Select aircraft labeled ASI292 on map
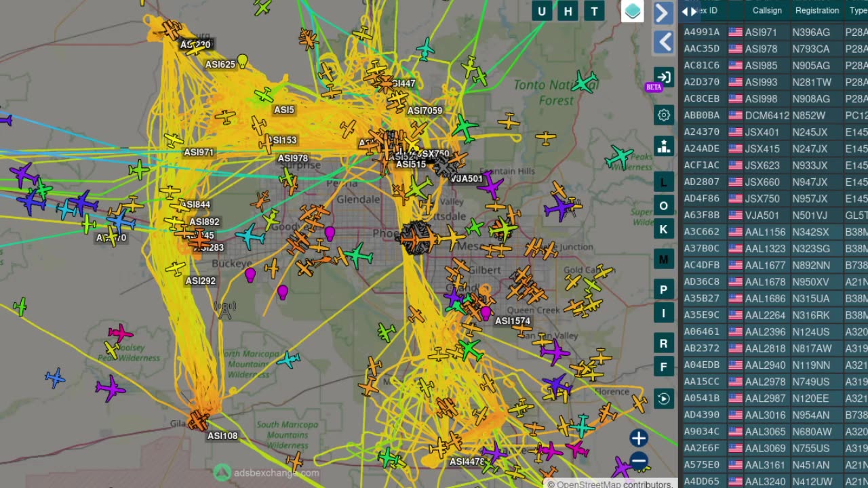The image size is (868, 488). 201,281
